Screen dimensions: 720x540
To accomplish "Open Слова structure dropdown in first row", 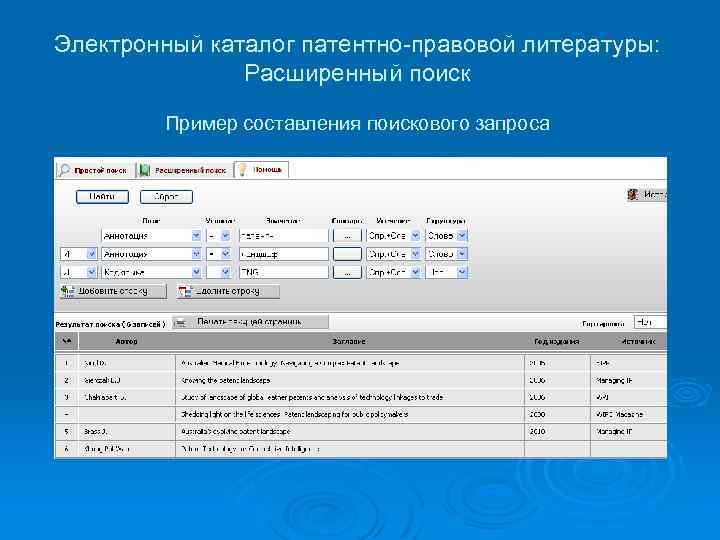I will coord(446,236).
